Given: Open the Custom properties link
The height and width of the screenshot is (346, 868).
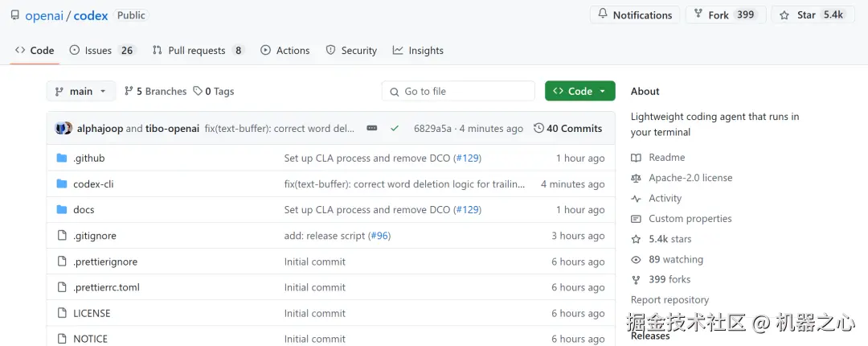Looking at the screenshot, I should [690, 219].
